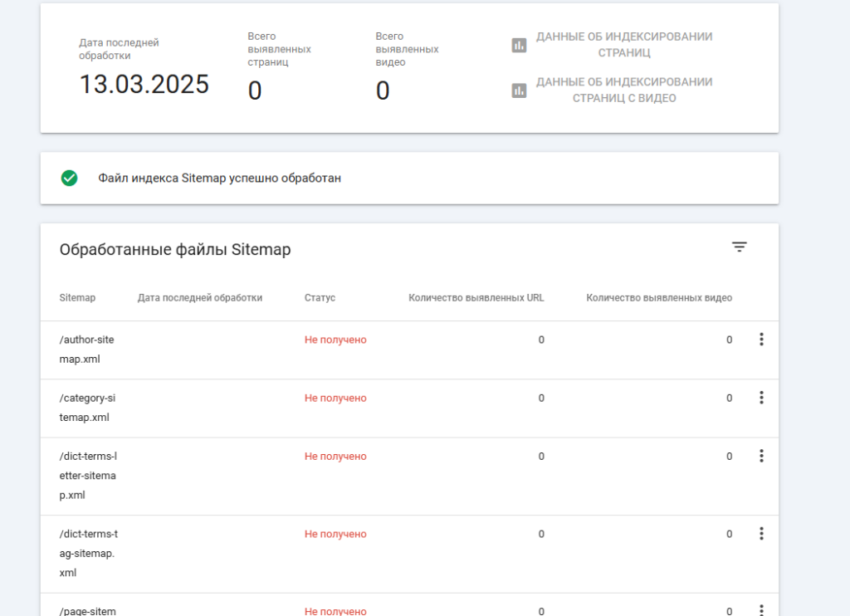Viewport: 850px width, 616px height.
Task: Open the /dict-terms-tag-sitemap.xml row
Action: click(88, 553)
